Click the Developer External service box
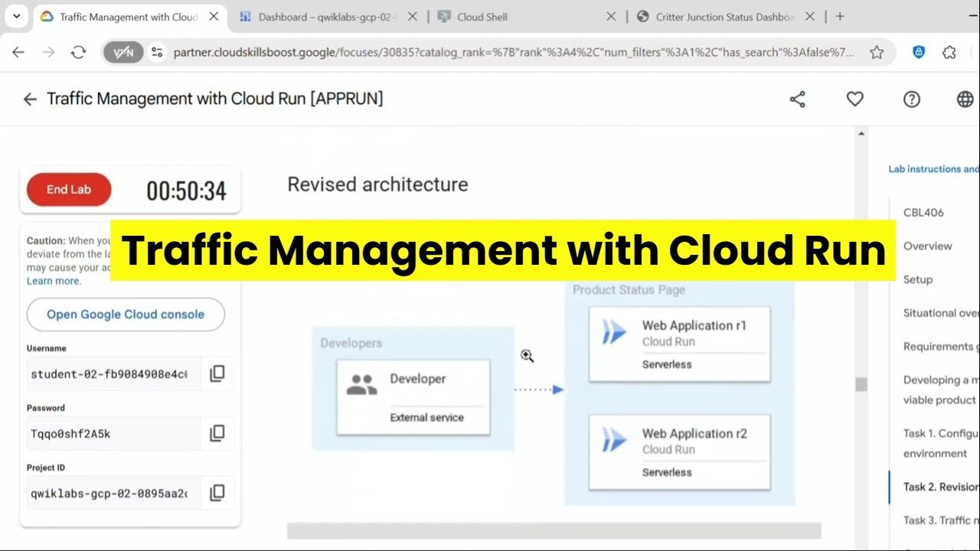Viewport: 980px width, 551px height. [x=413, y=397]
